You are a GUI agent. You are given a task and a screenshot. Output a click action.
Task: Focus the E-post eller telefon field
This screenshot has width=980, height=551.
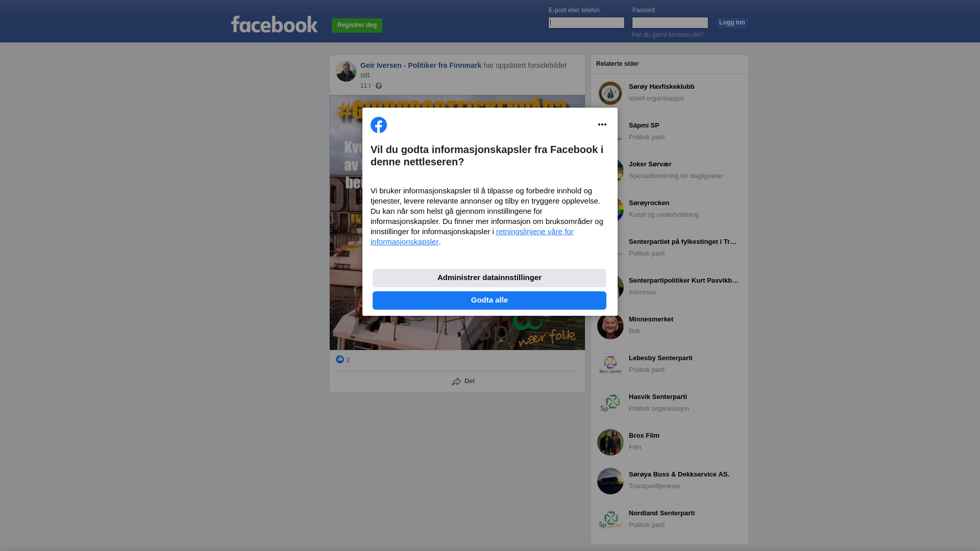point(586,22)
